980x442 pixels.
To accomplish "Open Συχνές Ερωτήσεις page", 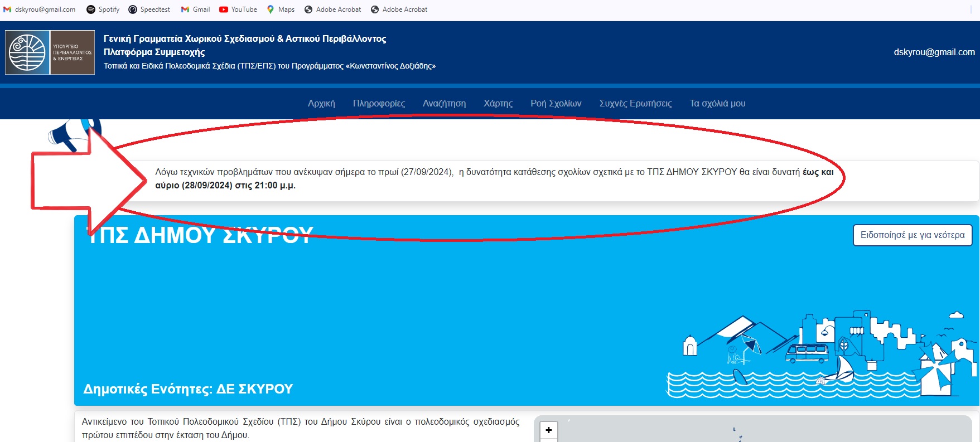I will 635,104.
